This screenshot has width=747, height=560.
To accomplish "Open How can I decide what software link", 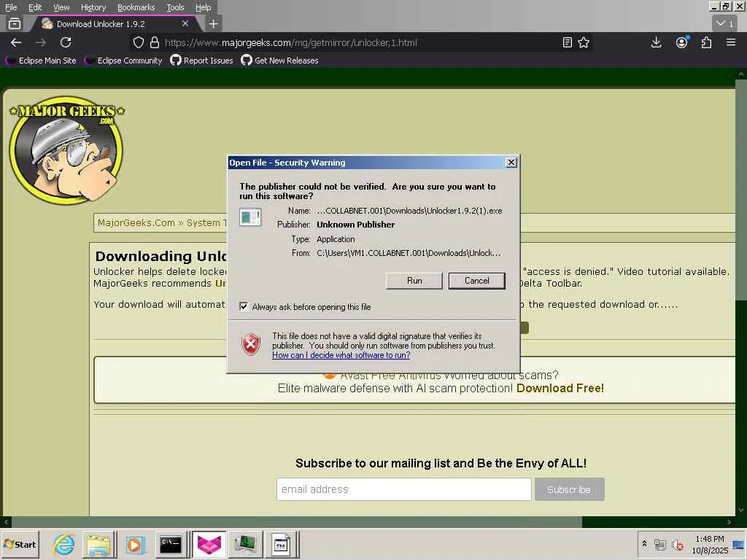I will [x=341, y=355].
